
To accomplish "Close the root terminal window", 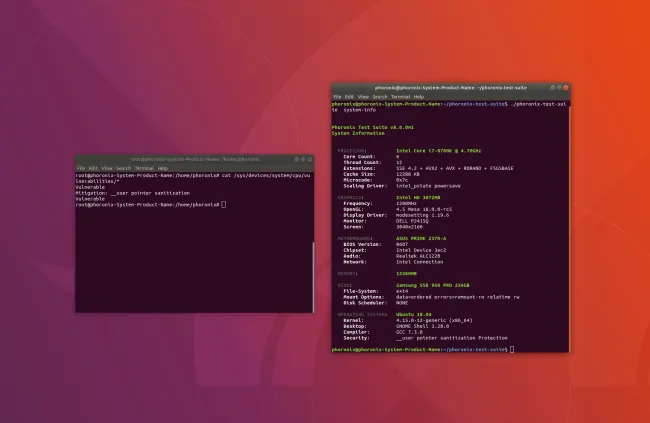I will pos(310,159).
